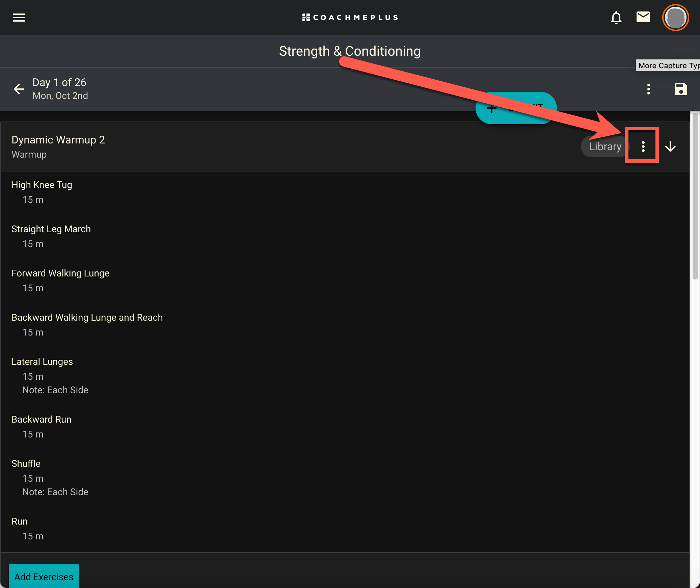Open the day options three-dot menu
Viewport: 700px width, 588px height.
tap(648, 89)
